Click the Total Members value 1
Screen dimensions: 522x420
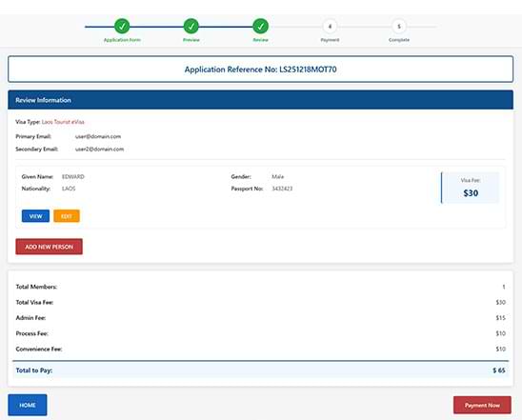[504, 287]
